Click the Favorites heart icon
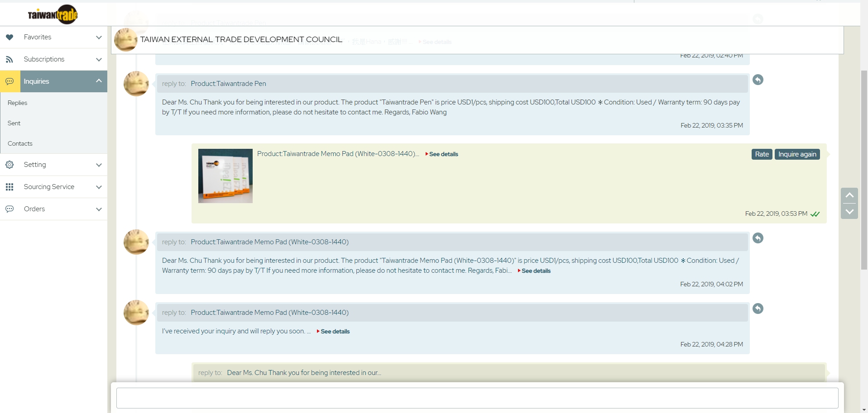This screenshot has width=868, height=413. click(10, 37)
